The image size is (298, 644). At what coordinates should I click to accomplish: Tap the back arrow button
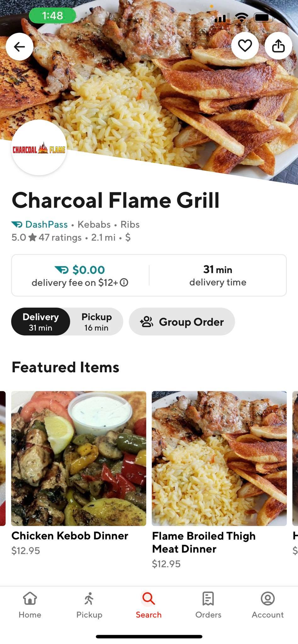coord(20,47)
